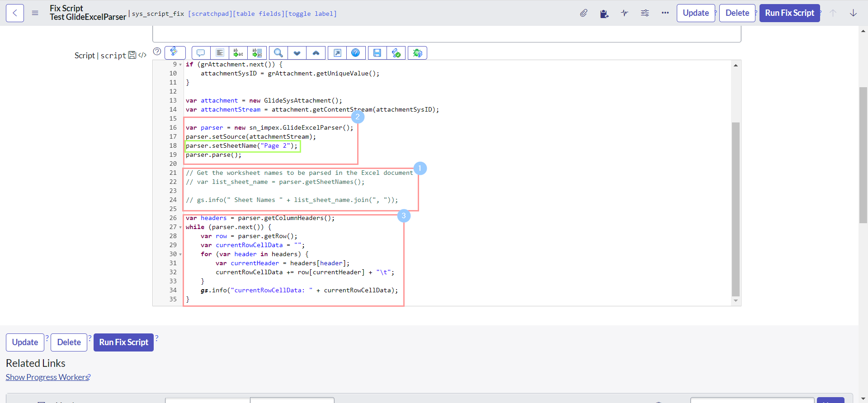Open the personalize form sliders icon
This screenshot has height=403, width=868.
click(645, 13)
